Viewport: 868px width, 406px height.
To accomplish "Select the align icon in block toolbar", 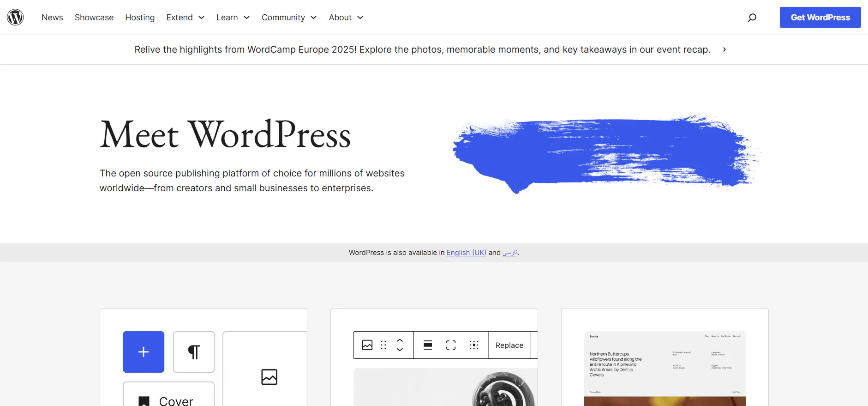I will 428,345.
